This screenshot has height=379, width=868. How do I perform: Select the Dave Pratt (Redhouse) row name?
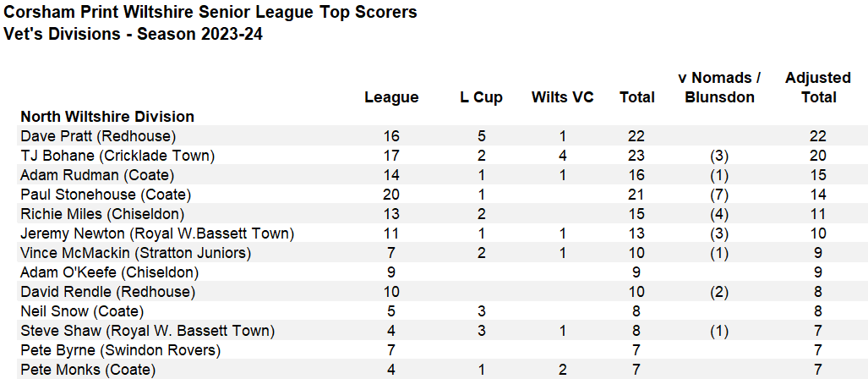(x=98, y=136)
